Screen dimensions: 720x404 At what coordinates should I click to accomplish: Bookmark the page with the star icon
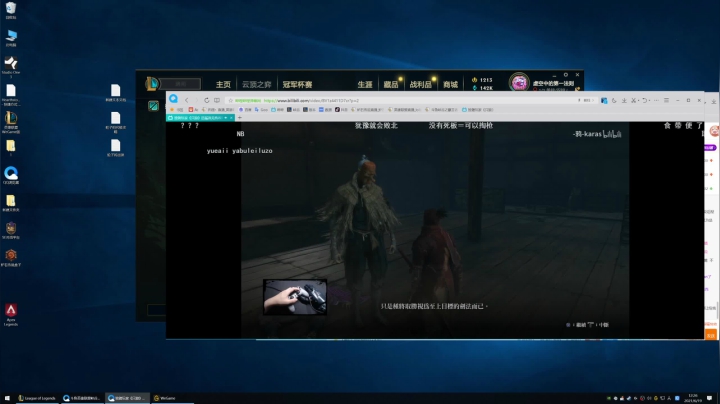click(231, 100)
